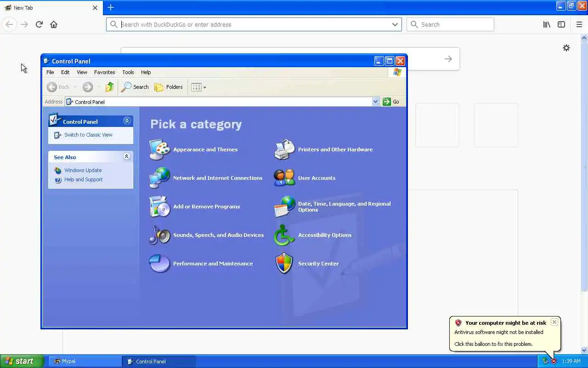Open Add or Remove Programs icon
The image size is (588, 368).
(x=159, y=207)
